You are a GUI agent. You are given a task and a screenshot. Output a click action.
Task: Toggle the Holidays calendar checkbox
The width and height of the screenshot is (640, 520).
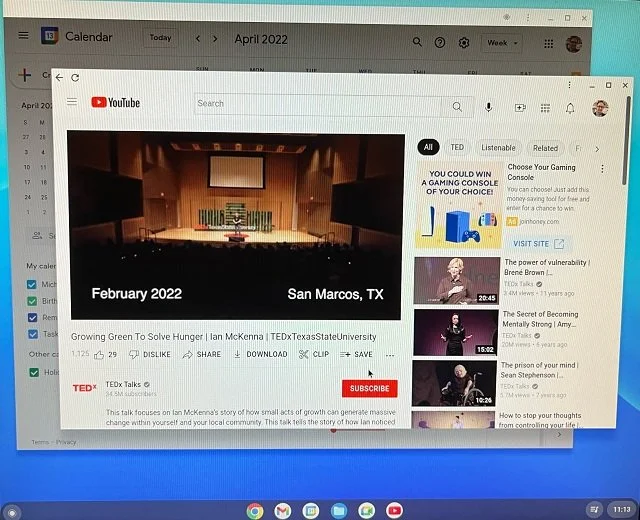pos(34,372)
